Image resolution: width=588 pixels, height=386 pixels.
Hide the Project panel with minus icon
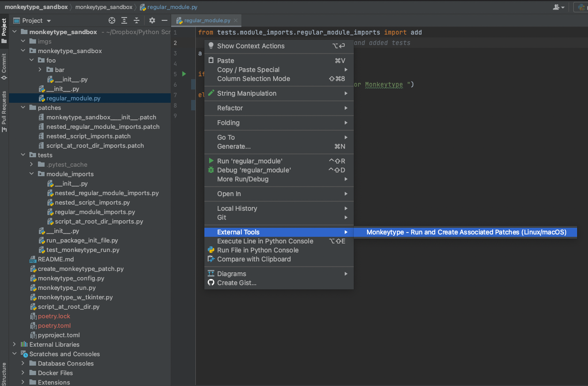(165, 20)
